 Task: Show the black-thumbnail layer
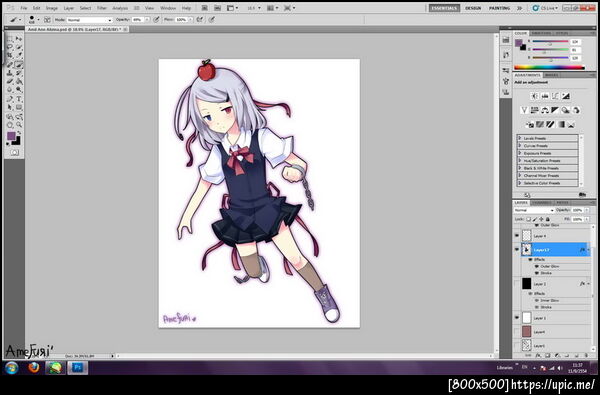(517, 284)
